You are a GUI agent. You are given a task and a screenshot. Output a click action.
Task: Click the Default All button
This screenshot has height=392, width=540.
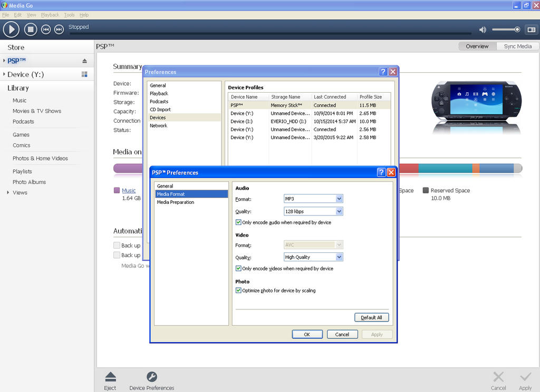point(372,317)
